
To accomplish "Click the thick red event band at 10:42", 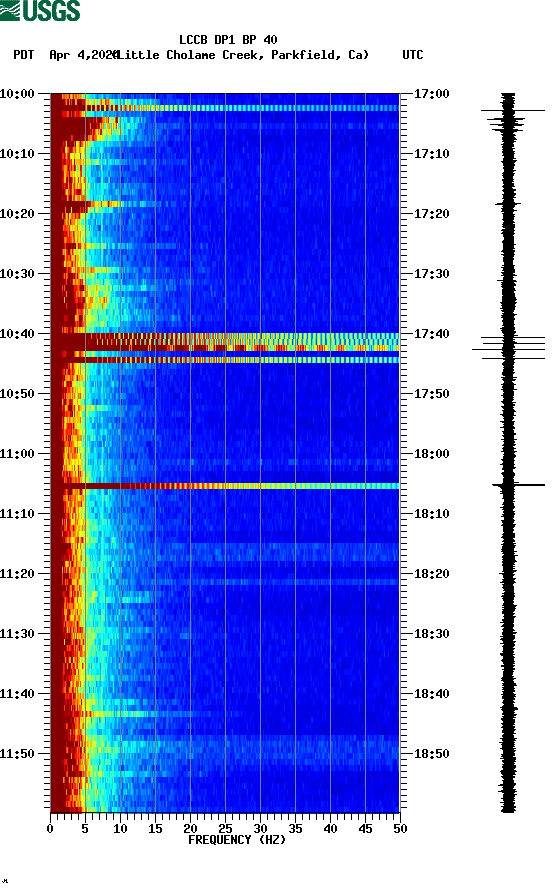I will 225,348.
